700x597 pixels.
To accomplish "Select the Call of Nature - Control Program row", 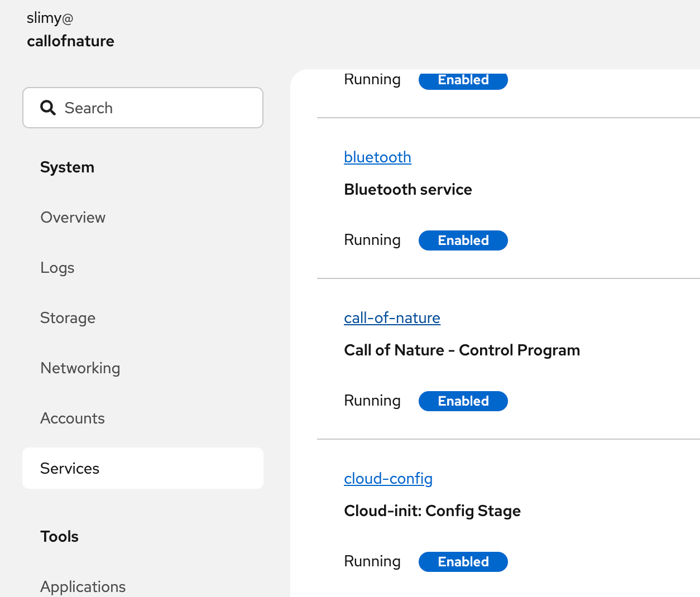I will 462,350.
